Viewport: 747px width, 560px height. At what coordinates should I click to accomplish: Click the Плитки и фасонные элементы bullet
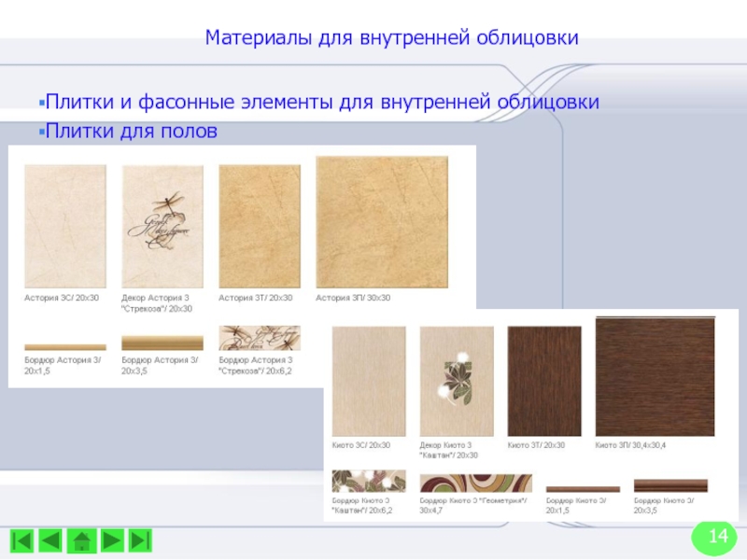tap(322, 102)
